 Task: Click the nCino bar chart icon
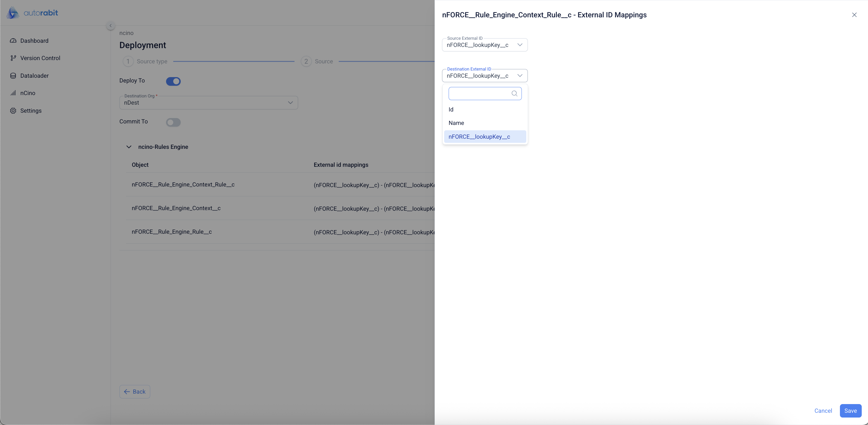(13, 93)
